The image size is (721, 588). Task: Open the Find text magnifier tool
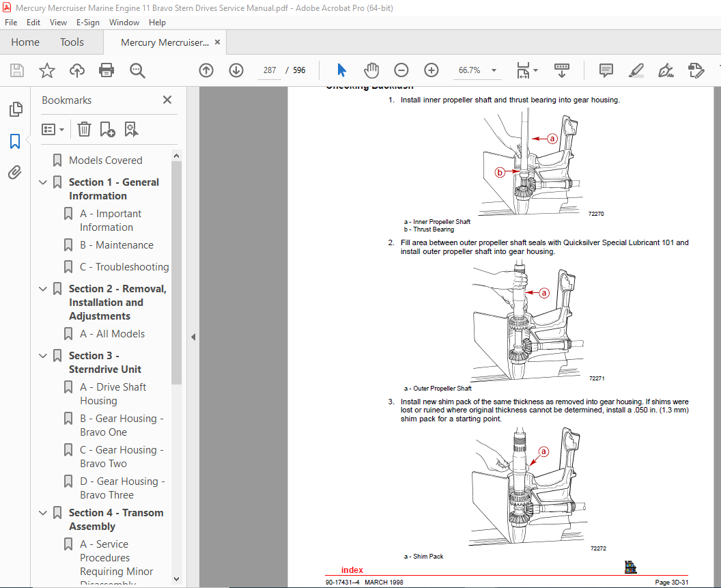click(137, 70)
